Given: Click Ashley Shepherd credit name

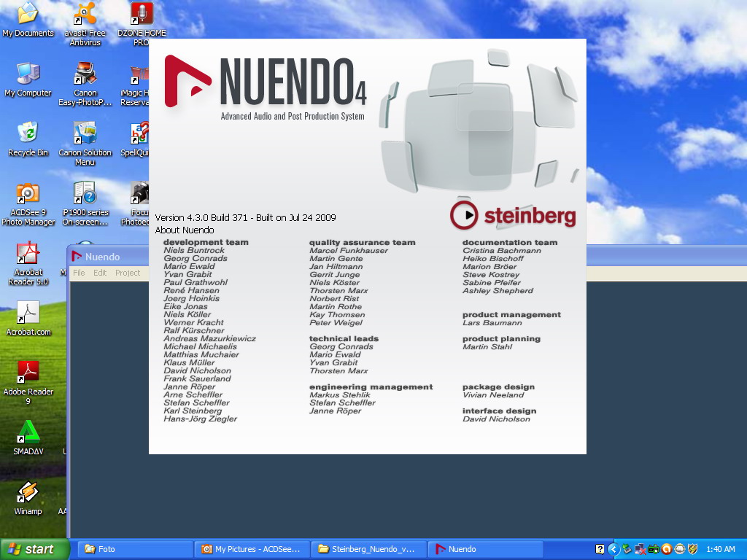Looking at the screenshot, I should (498, 290).
